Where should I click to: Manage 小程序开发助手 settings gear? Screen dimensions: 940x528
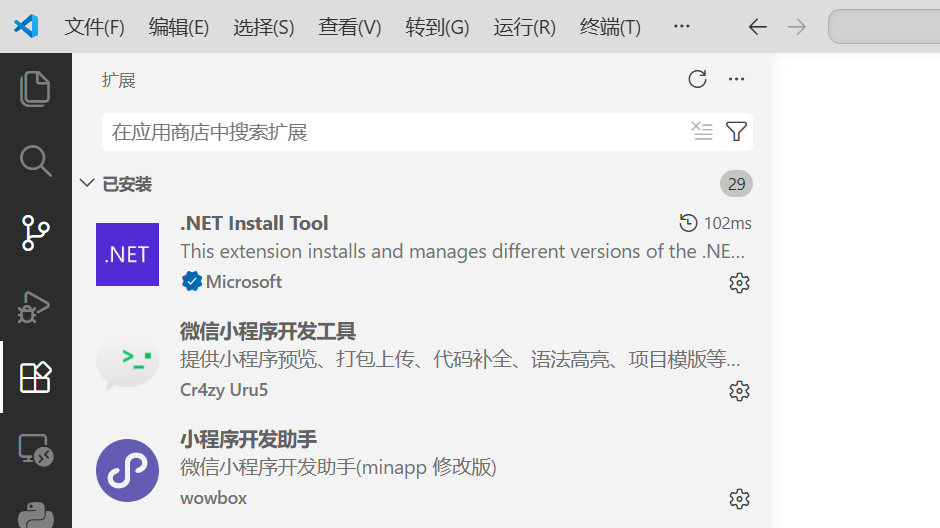(739, 499)
